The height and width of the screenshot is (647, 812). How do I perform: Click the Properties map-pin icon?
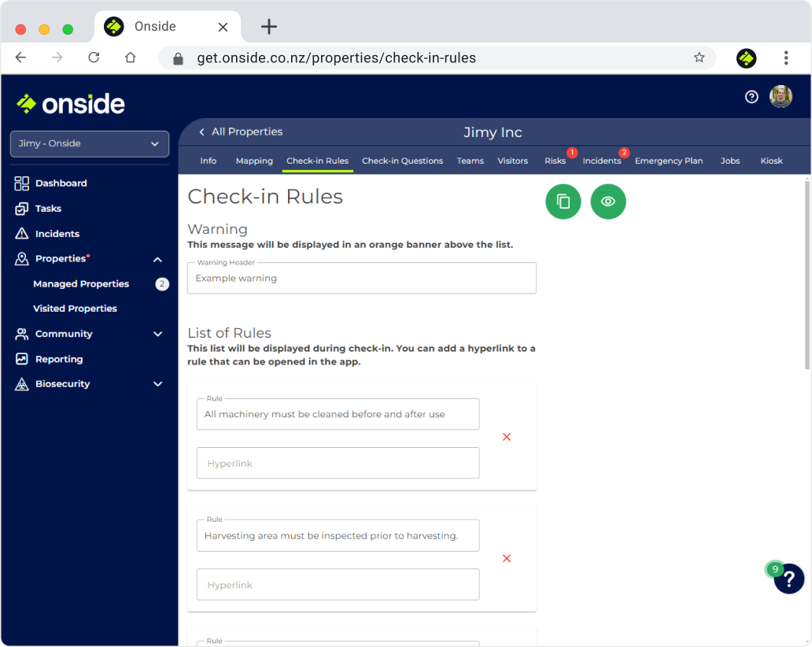point(22,258)
